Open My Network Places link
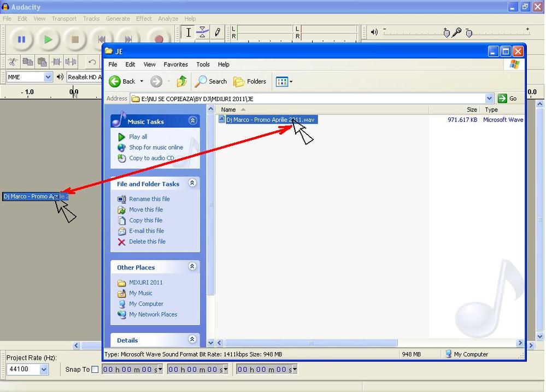546x392 pixels. tap(153, 314)
